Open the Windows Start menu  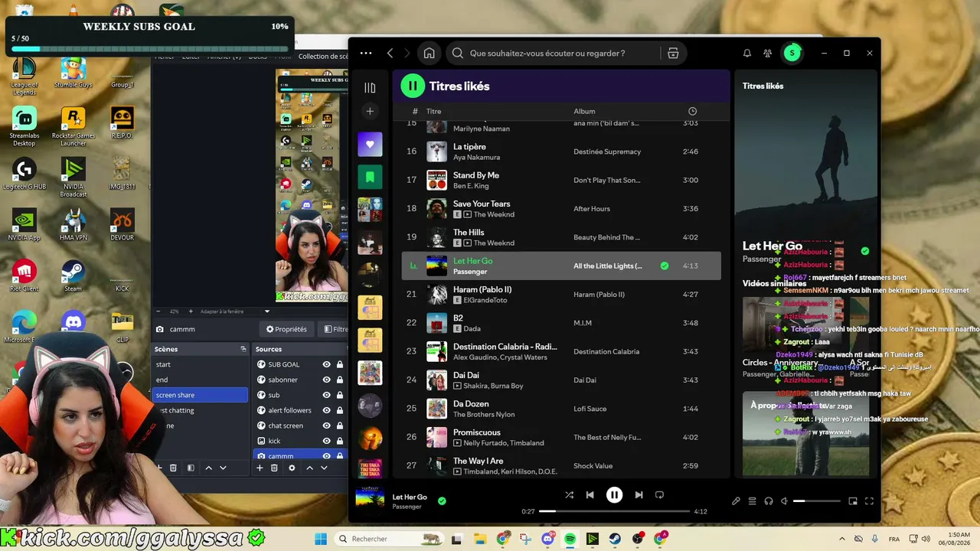[x=320, y=539]
